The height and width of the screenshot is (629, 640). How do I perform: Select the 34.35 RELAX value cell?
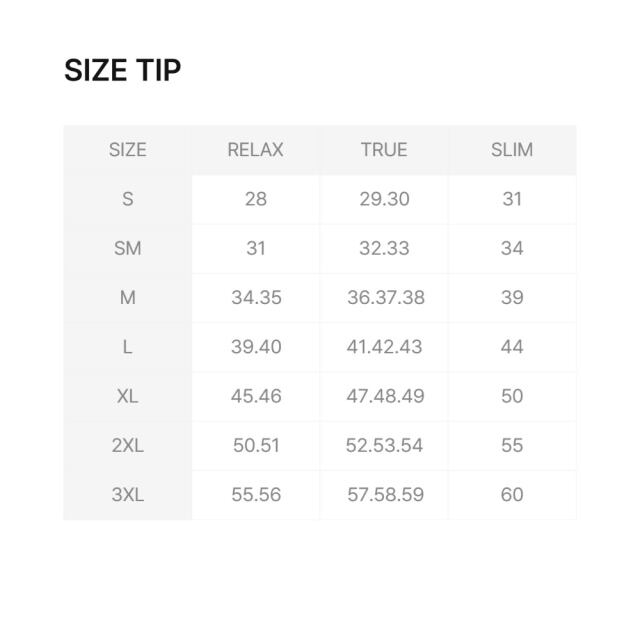(x=255, y=297)
